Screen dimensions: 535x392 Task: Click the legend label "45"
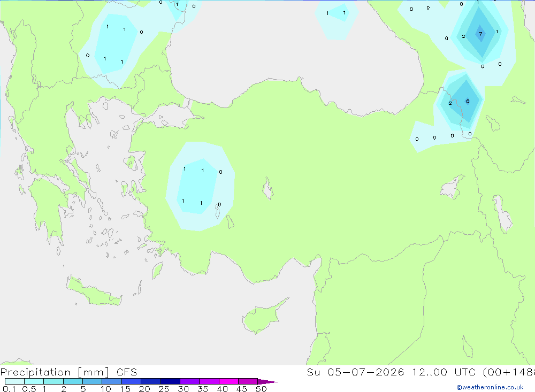[242, 389]
